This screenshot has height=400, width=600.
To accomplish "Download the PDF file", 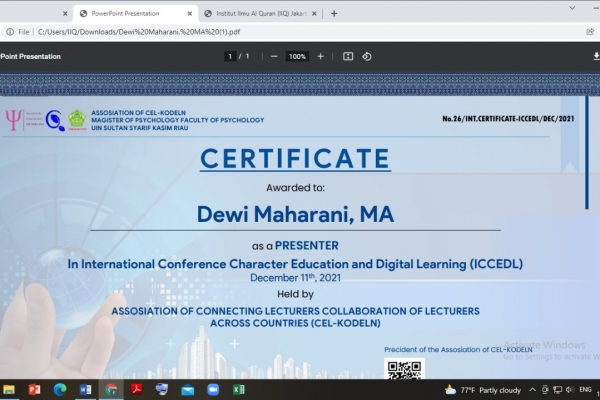I will (596, 56).
